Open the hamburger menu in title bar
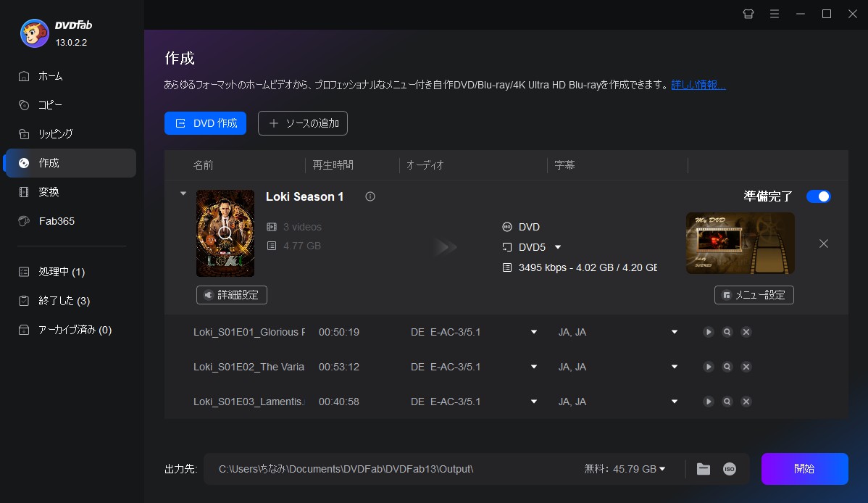The image size is (868, 503). click(x=775, y=14)
